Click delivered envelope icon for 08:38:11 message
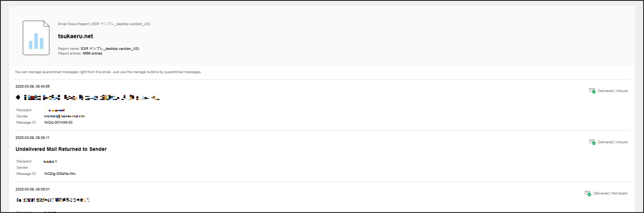The image size is (644, 213). pyautogui.click(x=592, y=142)
